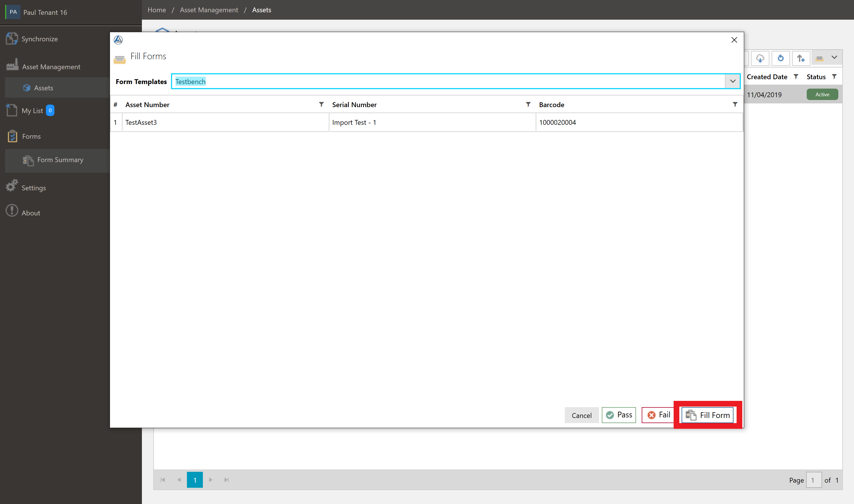Select the Assets cube icon
Viewport: 854px width, 504px height.
(27, 88)
